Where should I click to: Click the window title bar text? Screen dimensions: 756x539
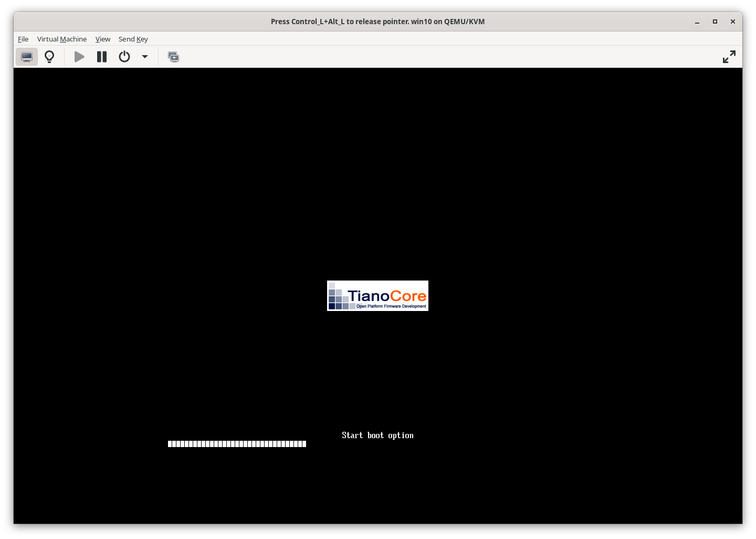pyautogui.click(x=377, y=22)
